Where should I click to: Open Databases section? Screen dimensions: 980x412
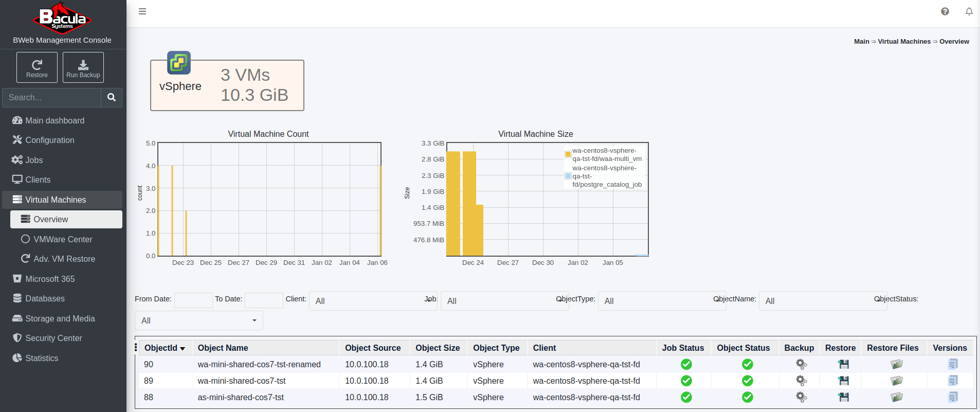62,298
